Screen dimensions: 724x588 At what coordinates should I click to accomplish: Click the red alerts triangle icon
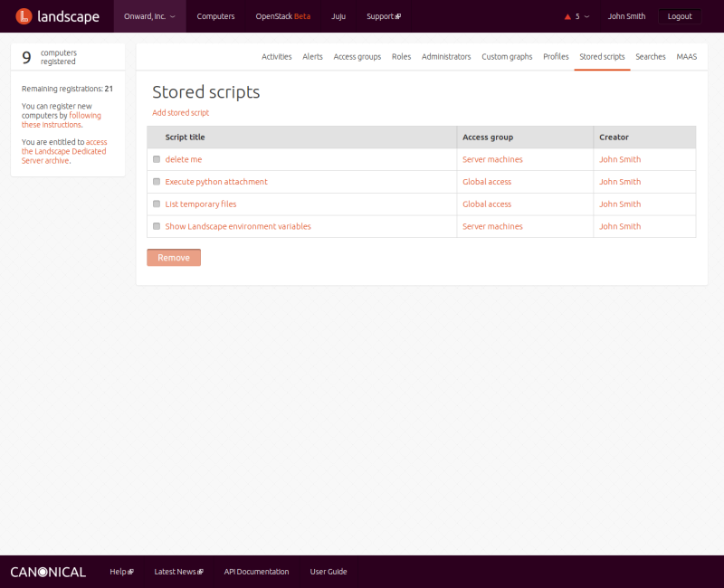(x=567, y=16)
